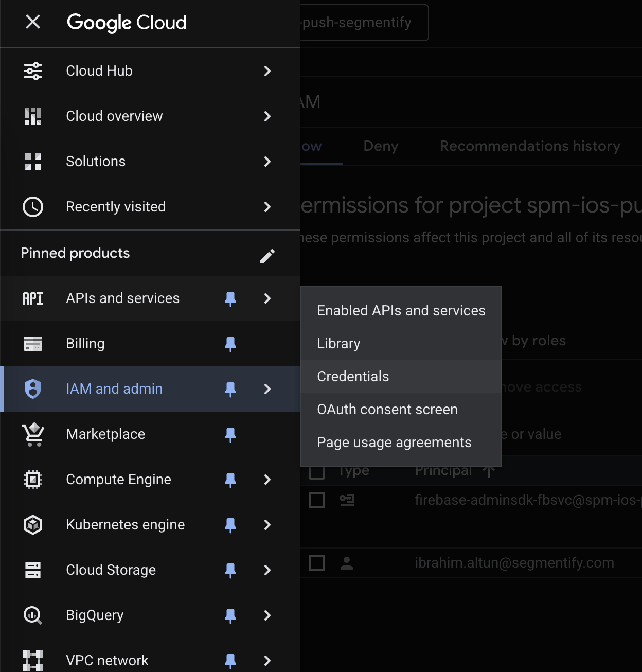The image size is (642, 672).
Task: Expand the Cloud overview submenu arrow
Action: [267, 116]
